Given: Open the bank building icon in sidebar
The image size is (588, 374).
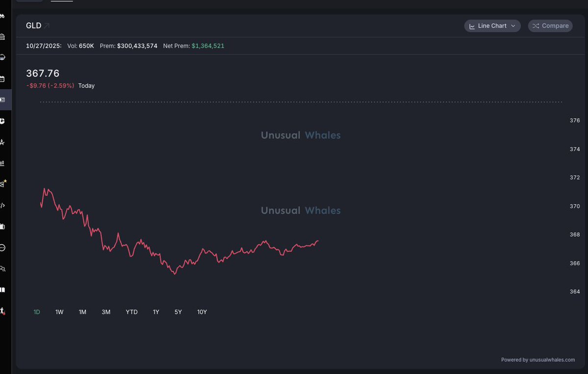Looking at the screenshot, I should click(2, 37).
